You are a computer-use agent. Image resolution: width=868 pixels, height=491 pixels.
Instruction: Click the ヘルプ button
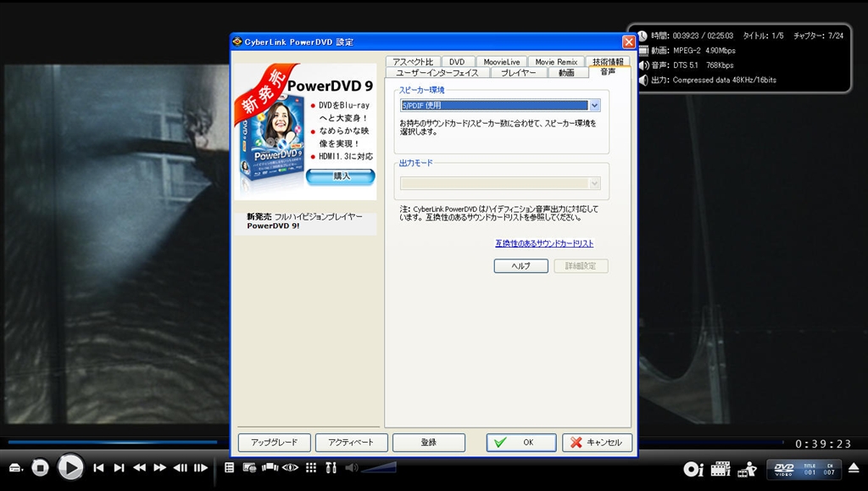click(521, 265)
